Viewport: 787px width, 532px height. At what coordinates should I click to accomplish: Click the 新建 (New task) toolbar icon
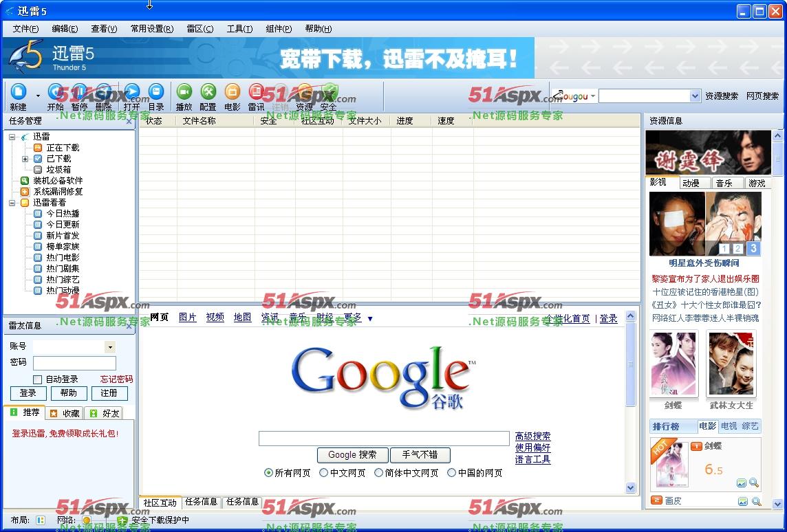[x=19, y=91]
